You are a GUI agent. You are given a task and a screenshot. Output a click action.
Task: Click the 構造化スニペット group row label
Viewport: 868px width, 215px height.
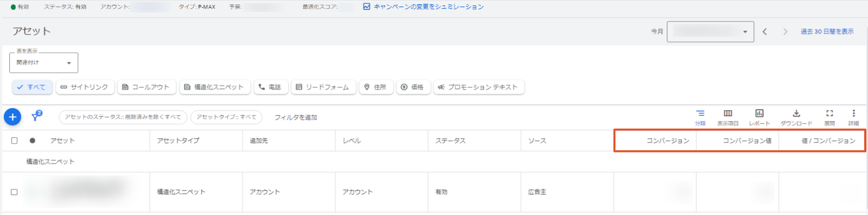pos(50,162)
